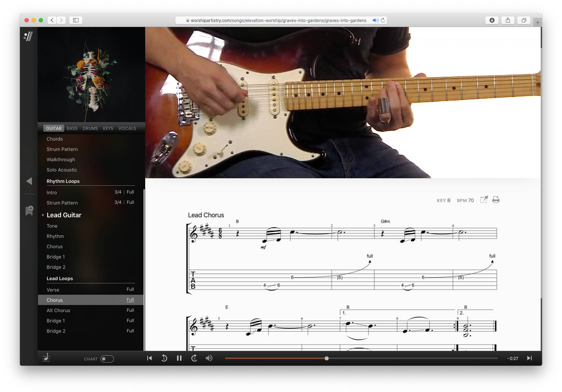The image size is (562, 392).
Task: Switch to the DRUMS tab
Action: 90,129
